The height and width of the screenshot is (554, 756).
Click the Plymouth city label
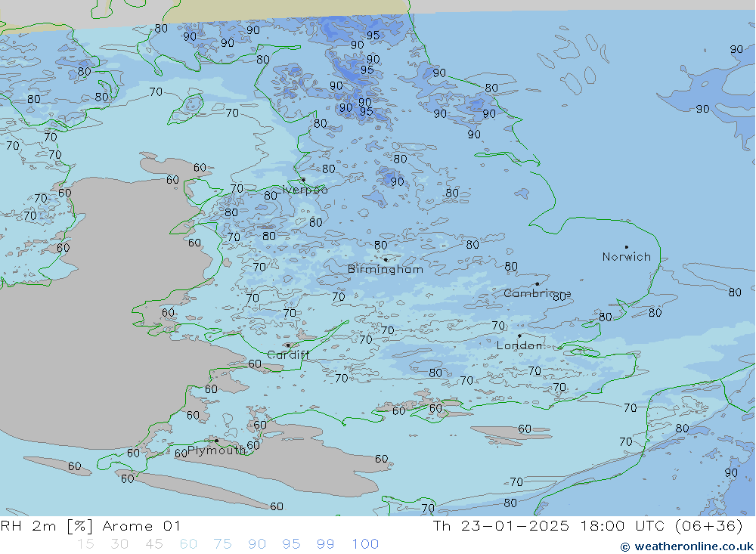216,450
